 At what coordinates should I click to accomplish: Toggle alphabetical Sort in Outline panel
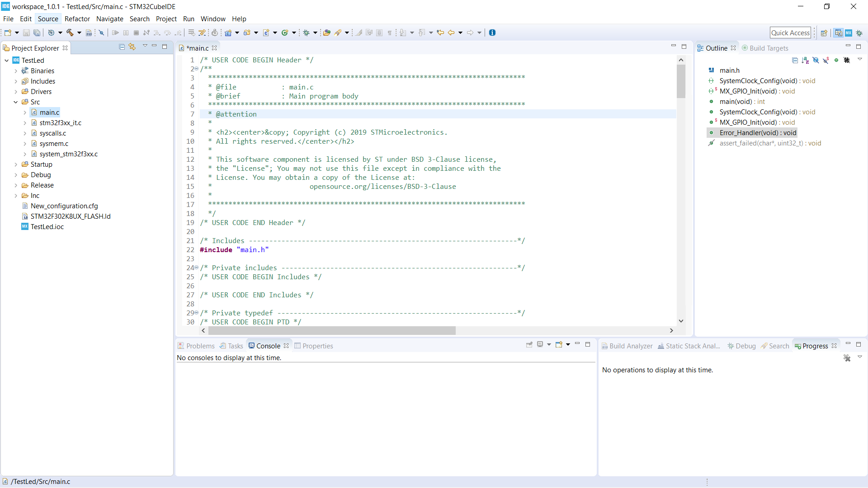click(805, 60)
